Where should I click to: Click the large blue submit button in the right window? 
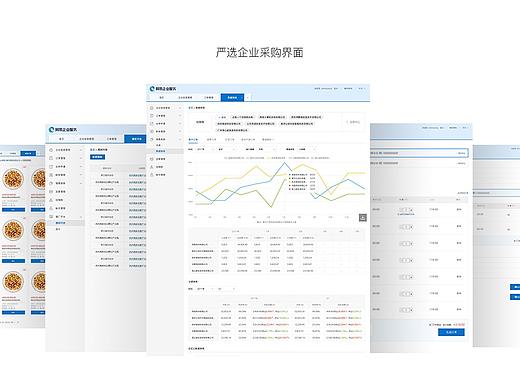tap(451, 332)
